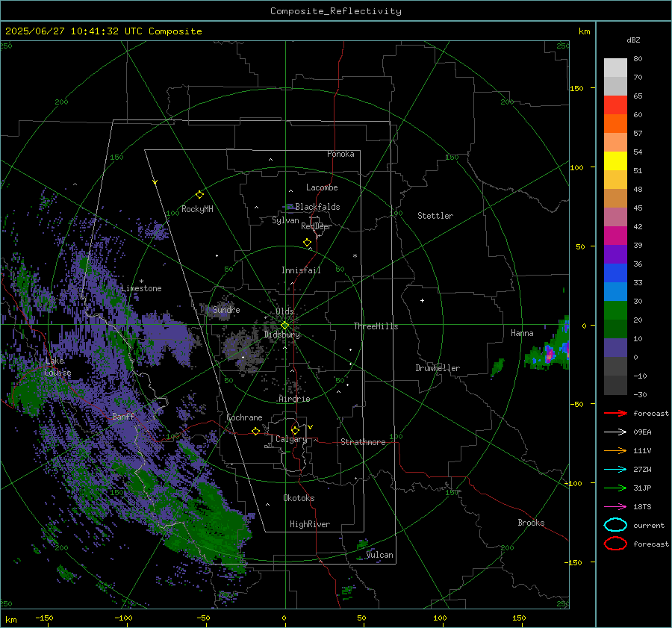The image size is (672, 628).
Task: Click the green 31JP arrow in legend
Action: (615, 488)
